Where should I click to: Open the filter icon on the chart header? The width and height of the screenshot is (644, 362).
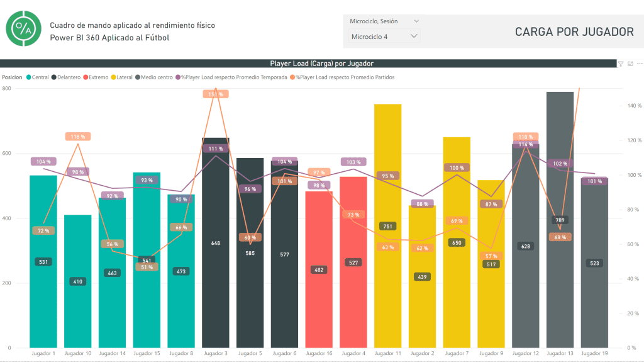[621, 64]
